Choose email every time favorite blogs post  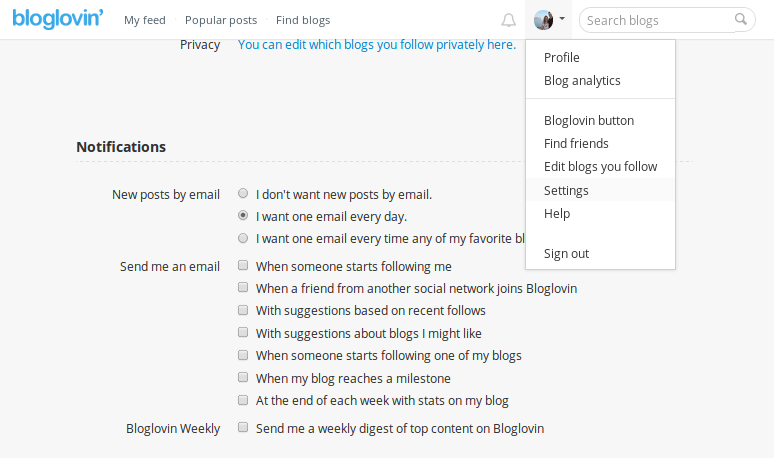point(243,238)
